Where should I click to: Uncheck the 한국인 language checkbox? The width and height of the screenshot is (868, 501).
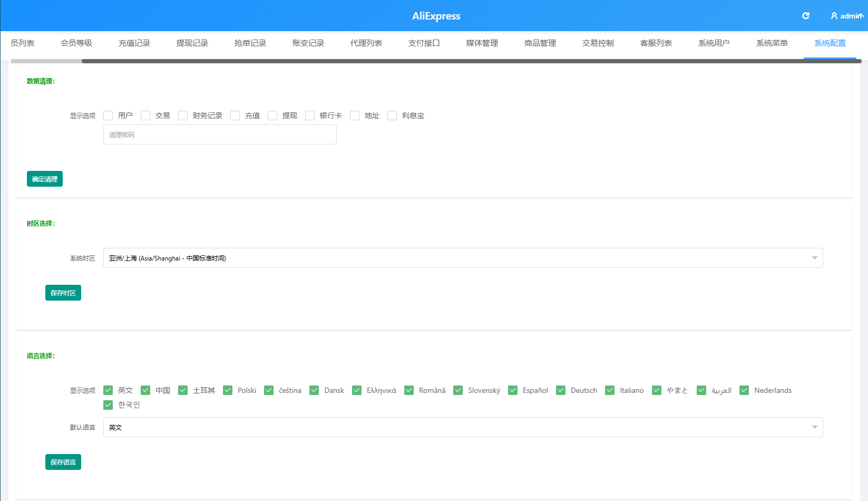(108, 404)
